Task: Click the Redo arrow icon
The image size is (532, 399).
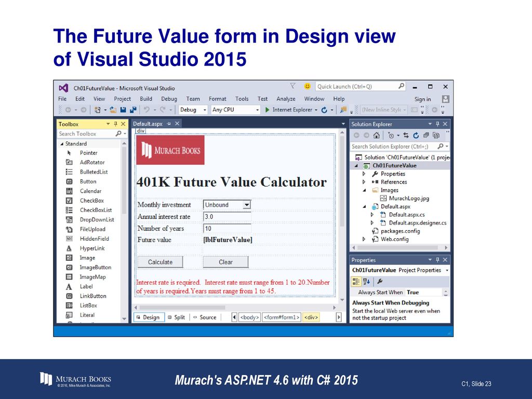Action: click(163, 110)
